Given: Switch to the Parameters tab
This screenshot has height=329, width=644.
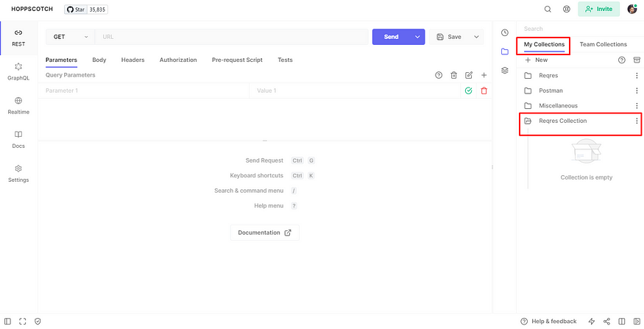Looking at the screenshot, I should click(x=61, y=60).
